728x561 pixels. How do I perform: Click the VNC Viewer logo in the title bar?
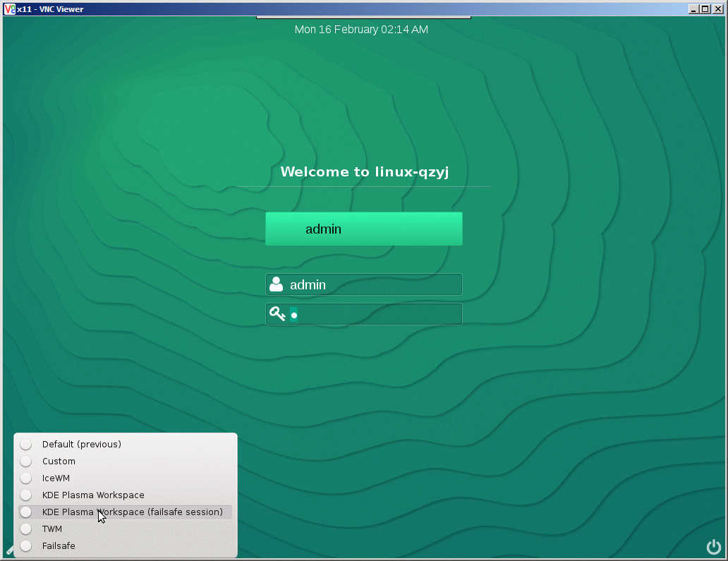pyautogui.click(x=9, y=9)
